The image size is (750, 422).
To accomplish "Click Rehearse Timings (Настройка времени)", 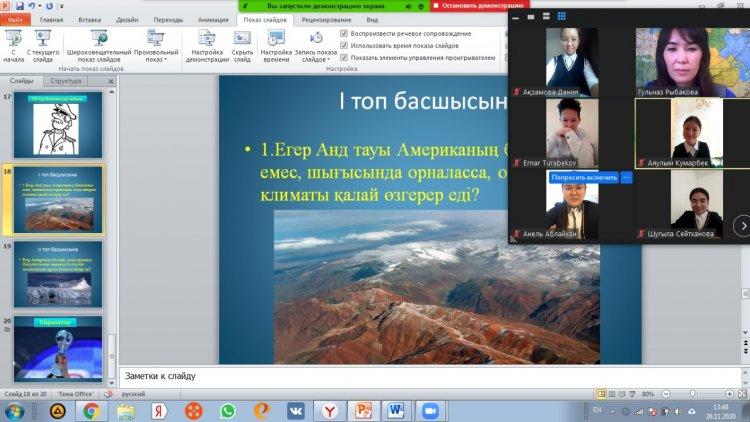I will [276, 44].
